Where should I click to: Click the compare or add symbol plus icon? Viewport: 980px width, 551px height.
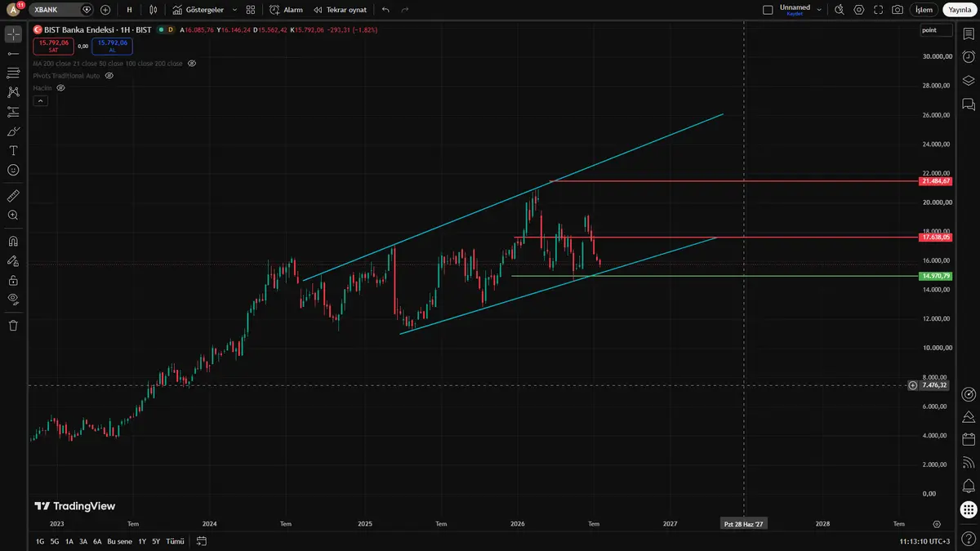(x=105, y=10)
